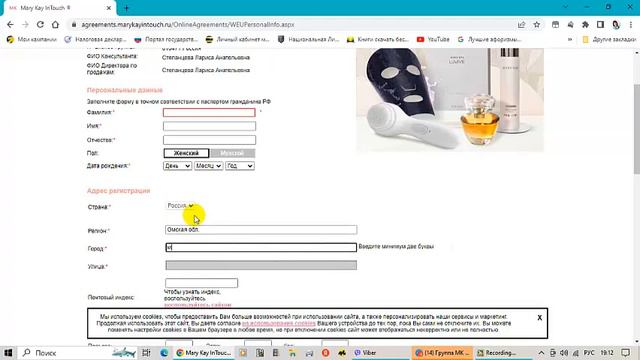Open the Месяц birth date dropdown
640x360 pixels.
click(208, 166)
